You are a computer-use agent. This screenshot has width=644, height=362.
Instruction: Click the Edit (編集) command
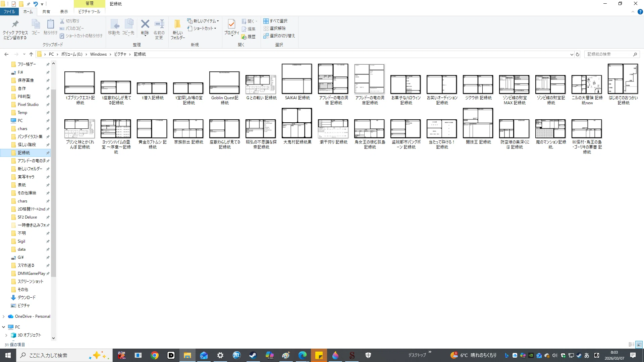249,29
